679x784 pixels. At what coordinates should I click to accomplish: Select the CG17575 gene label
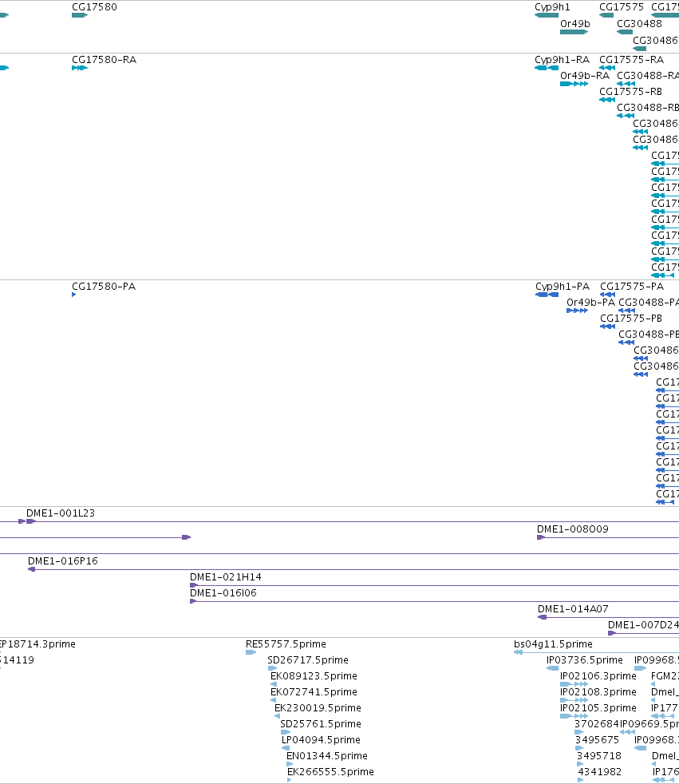click(x=622, y=7)
